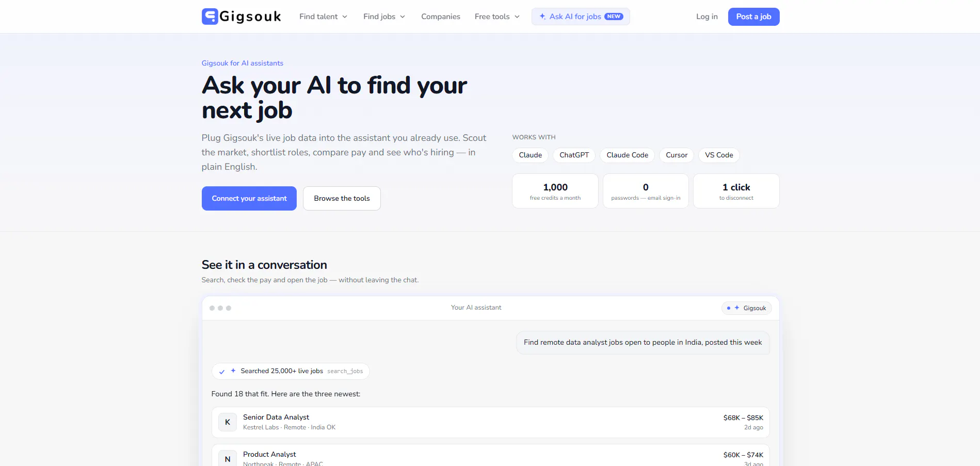Click the 0 passwords email sign-in card
The width and height of the screenshot is (980, 466).
pyautogui.click(x=646, y=191)
